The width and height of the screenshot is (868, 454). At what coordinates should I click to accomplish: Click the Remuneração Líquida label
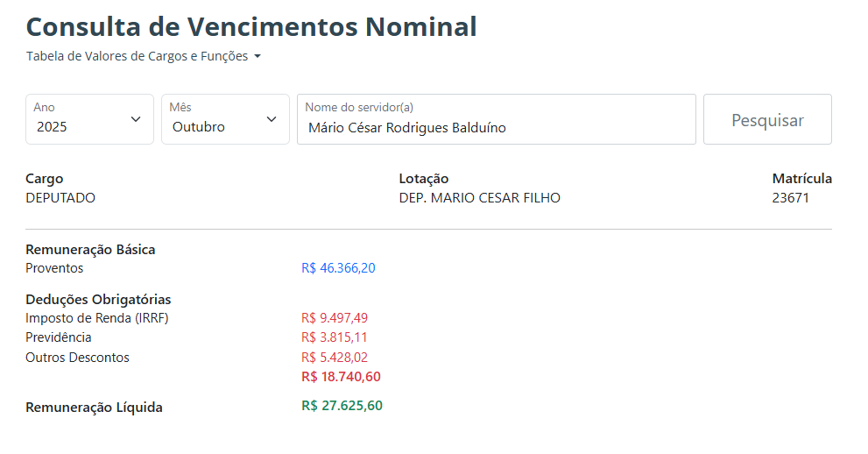94,408
